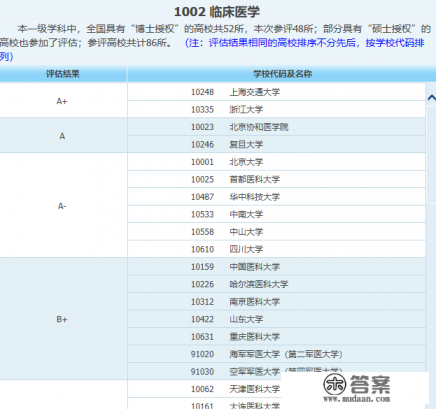
Task: Select row 10025 首都医科大学
Action: pos(276,179)
